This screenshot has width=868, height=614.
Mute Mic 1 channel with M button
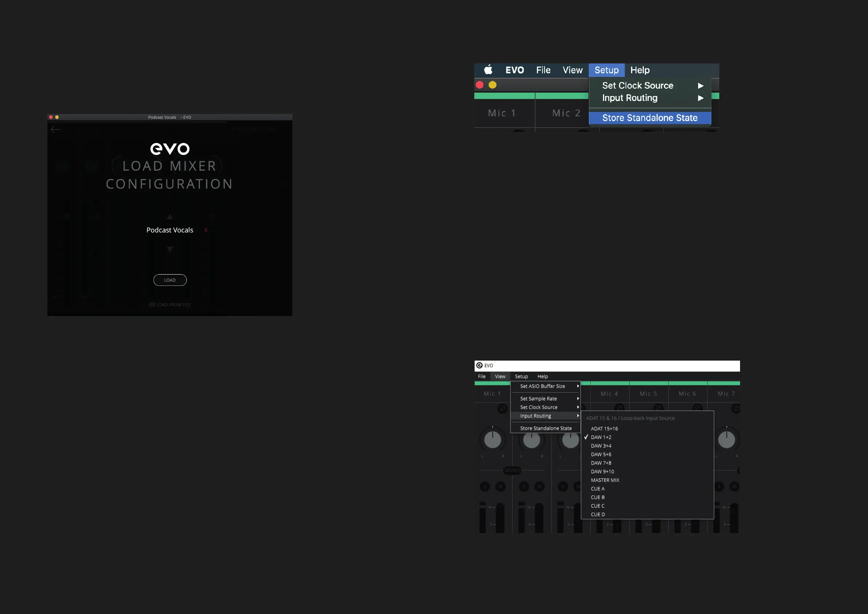pos(500,487)
